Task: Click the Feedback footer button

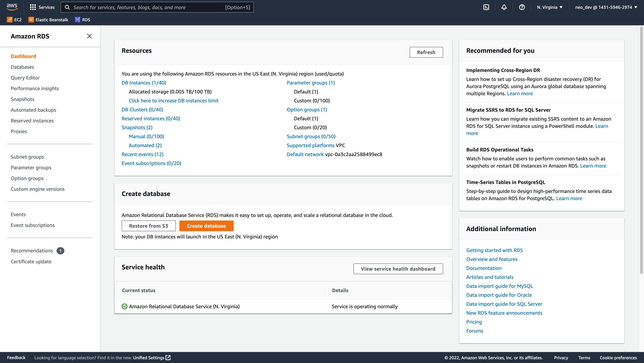Action: pos(16,357)
